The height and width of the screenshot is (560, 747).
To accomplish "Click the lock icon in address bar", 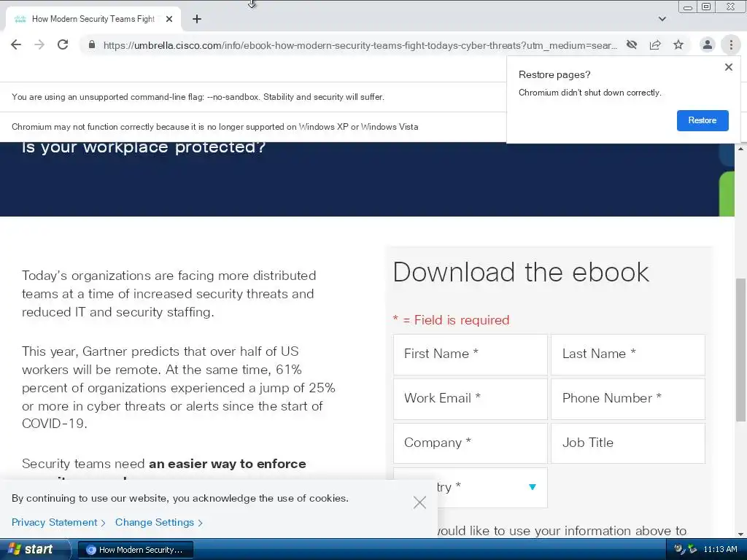I will pyautogui.click(x=92, y=44).
